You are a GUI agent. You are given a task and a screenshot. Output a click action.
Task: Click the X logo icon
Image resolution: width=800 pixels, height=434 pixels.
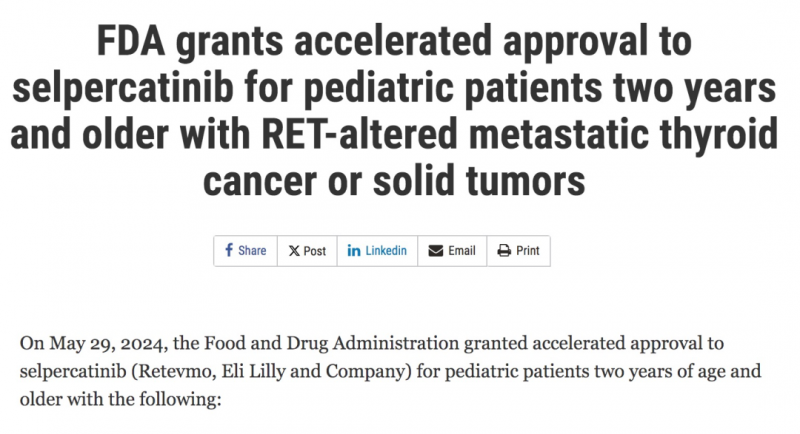tap(294, 251)
